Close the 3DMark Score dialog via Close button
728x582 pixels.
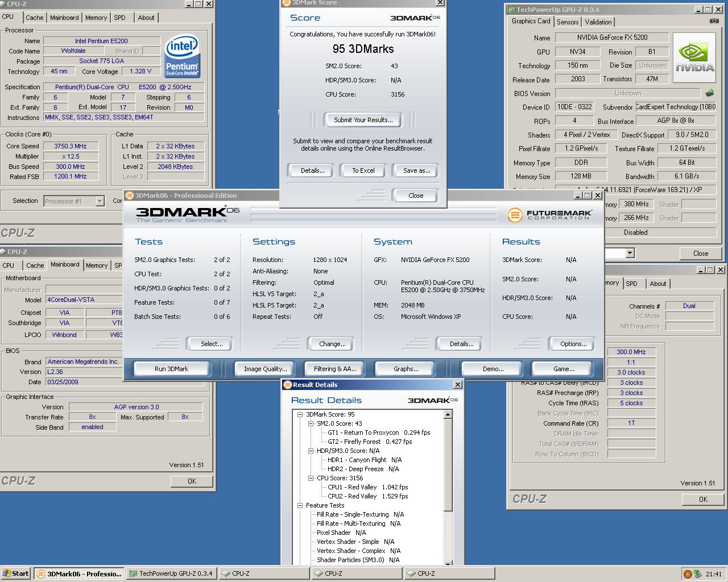click(416, 196)
